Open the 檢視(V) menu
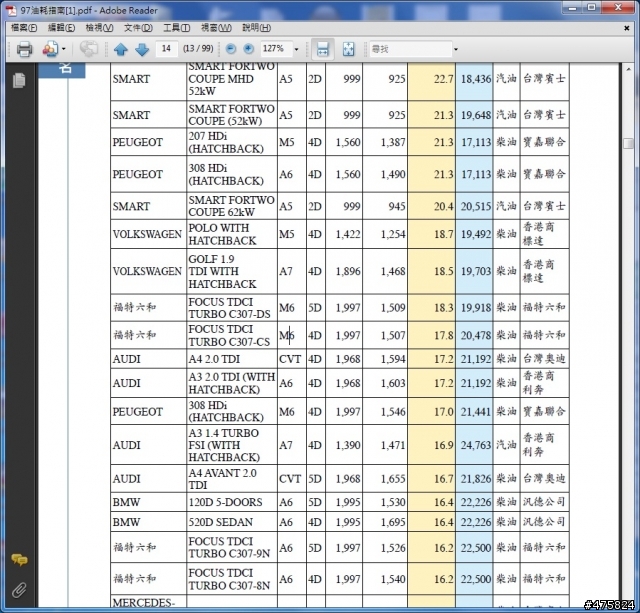The height and width of the screenshot is (613, 640). point(99,28)
